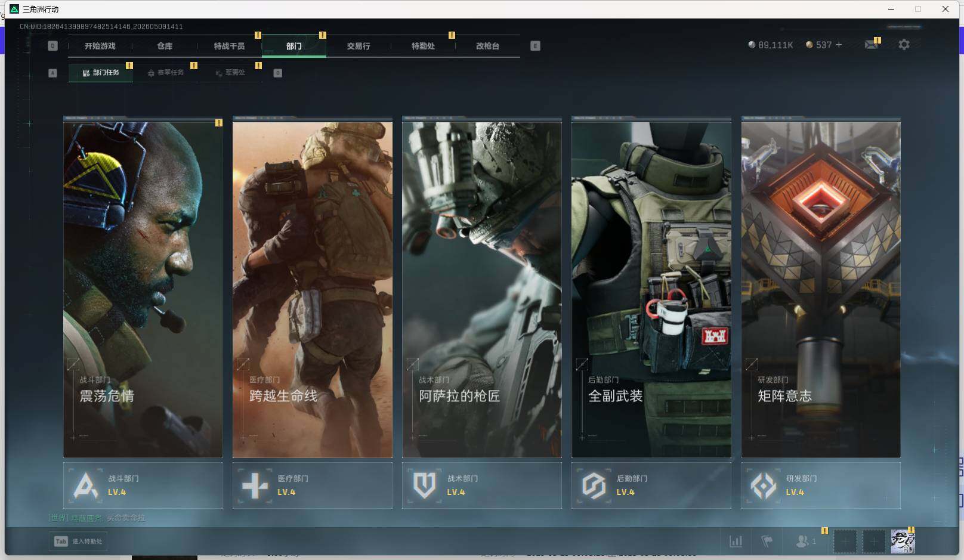The height and width of the screenshot is (560, 964).
Task: Open the 改枪台 tab
Action: click(487, 46)
